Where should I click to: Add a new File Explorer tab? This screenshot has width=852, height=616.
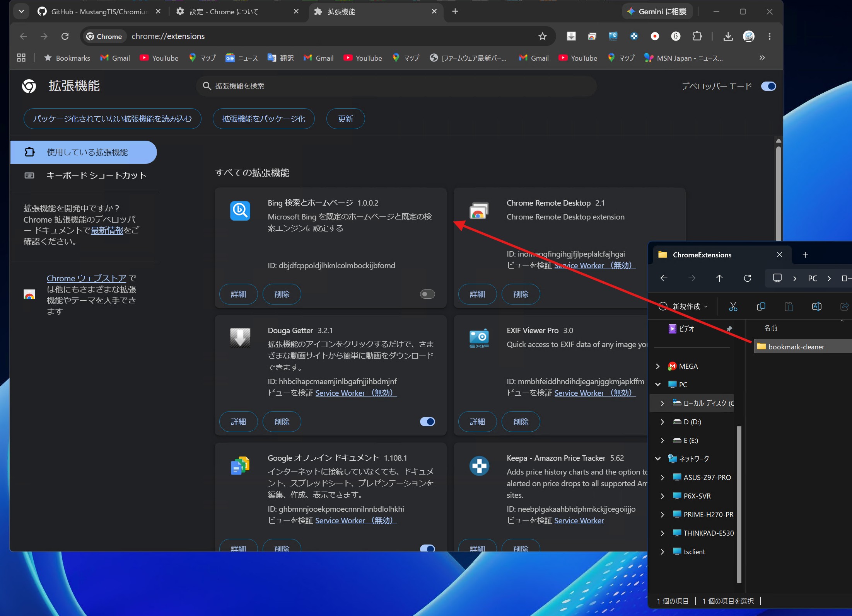pos(805,255)
